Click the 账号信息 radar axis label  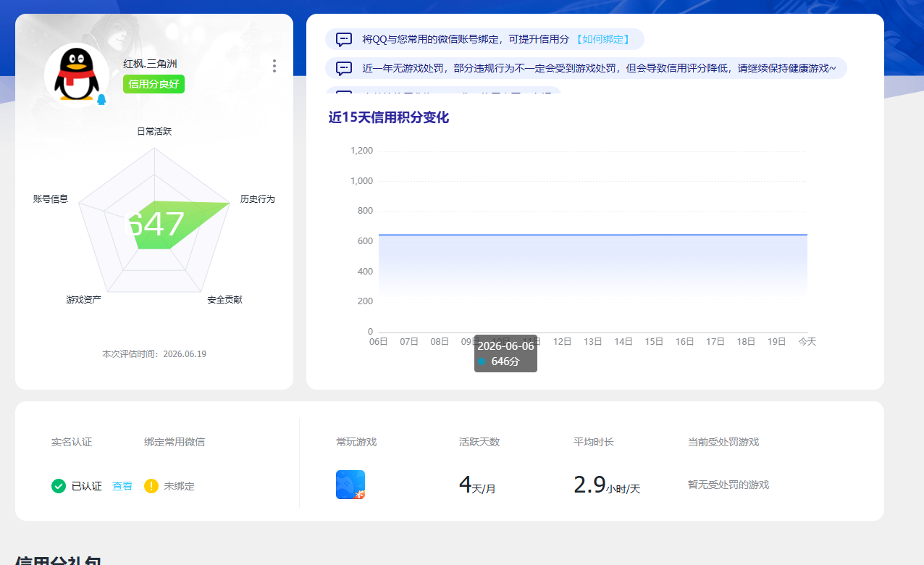(x=51, y=198)
